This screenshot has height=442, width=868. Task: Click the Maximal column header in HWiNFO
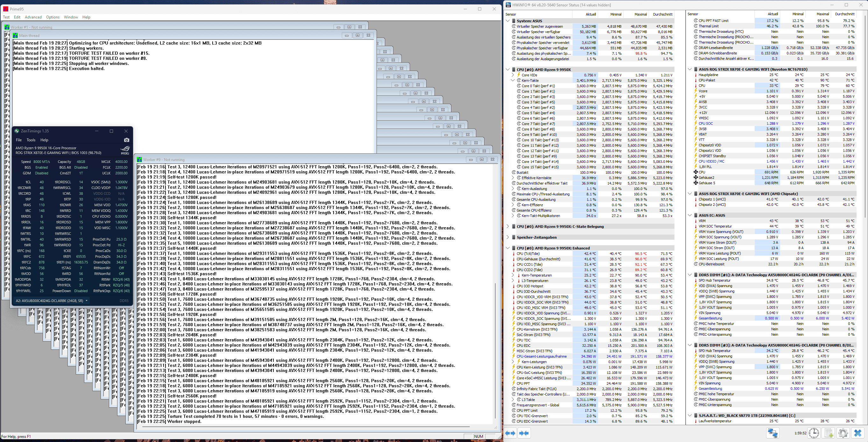640,14
